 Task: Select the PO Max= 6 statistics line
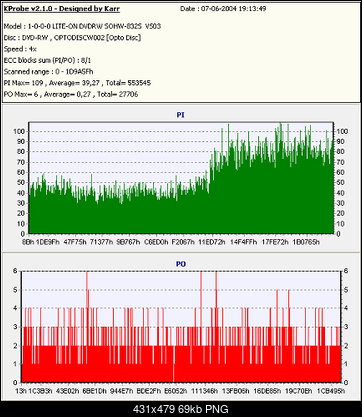71,94
